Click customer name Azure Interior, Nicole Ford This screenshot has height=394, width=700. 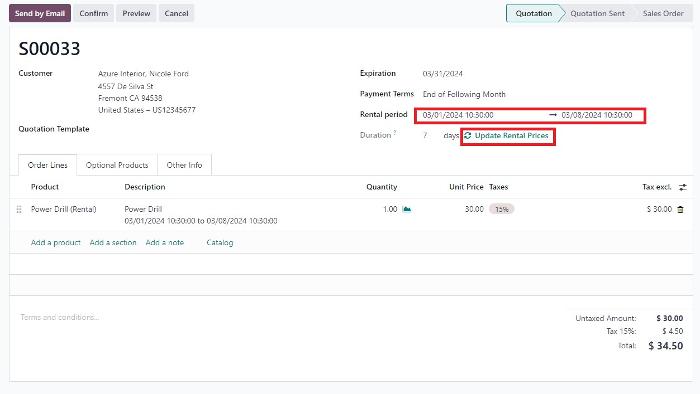pyautogui.click(x=143, y=74)
